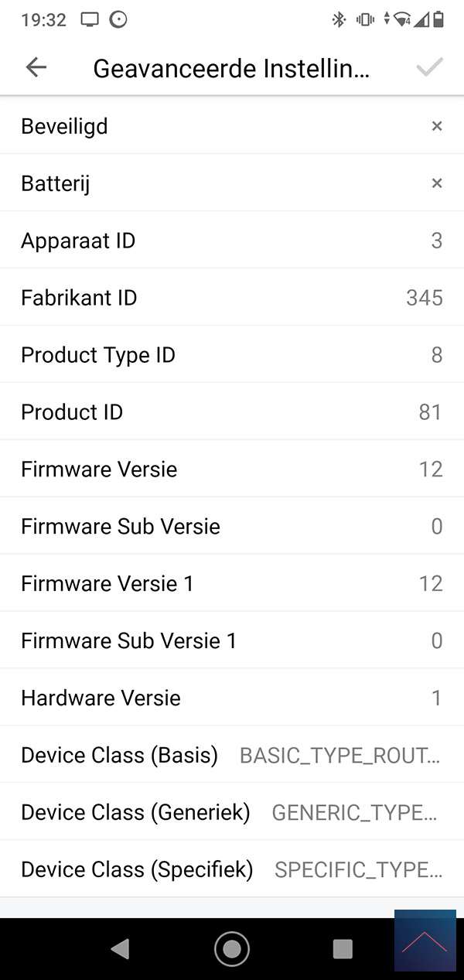Open the Fabrikant ID entry
Image resolution: width=464 pixels, height=980 pixels.
[232, 298]
